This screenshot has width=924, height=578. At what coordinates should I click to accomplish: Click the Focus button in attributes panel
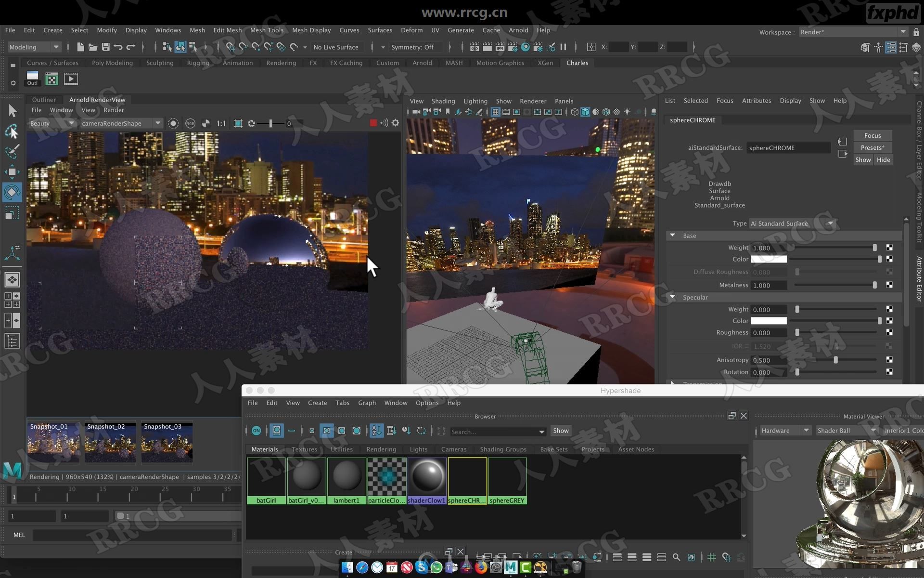coord(873,135)
